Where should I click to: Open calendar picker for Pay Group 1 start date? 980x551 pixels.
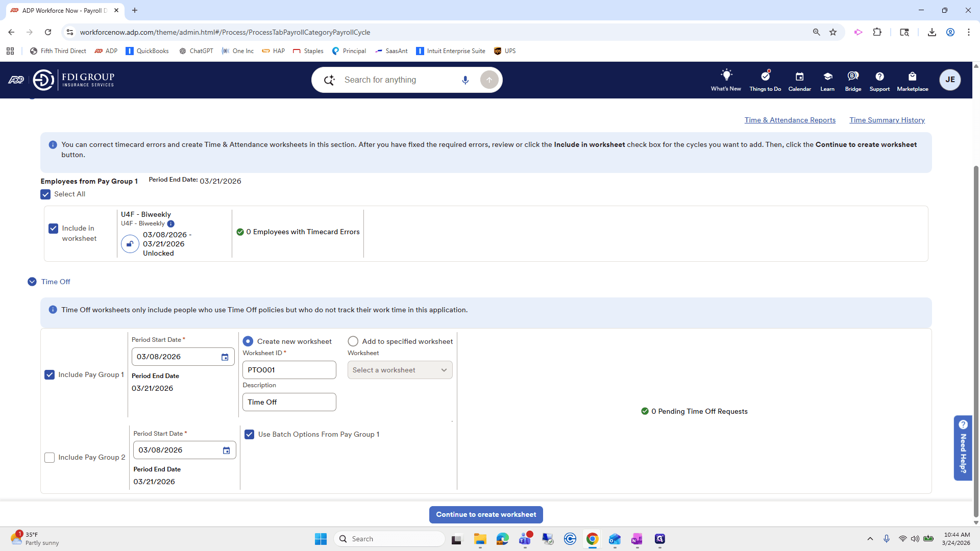click(x=225, y=357)
